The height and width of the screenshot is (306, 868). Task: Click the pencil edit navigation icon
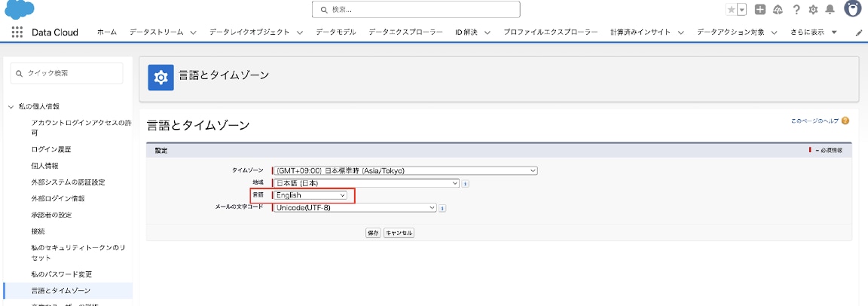(x=859, y=33)
